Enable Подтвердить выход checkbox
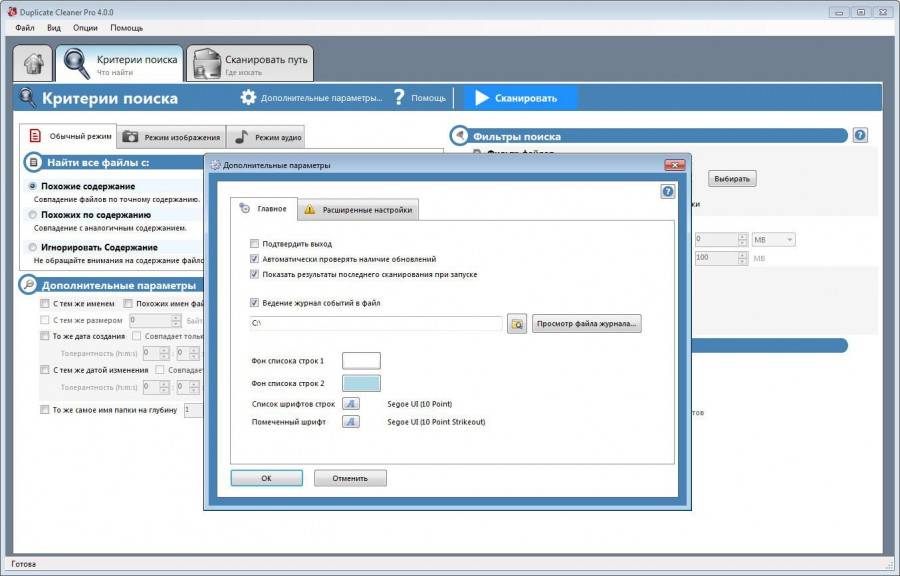This screenshot has width=900, height=576. tap(255, 243)
